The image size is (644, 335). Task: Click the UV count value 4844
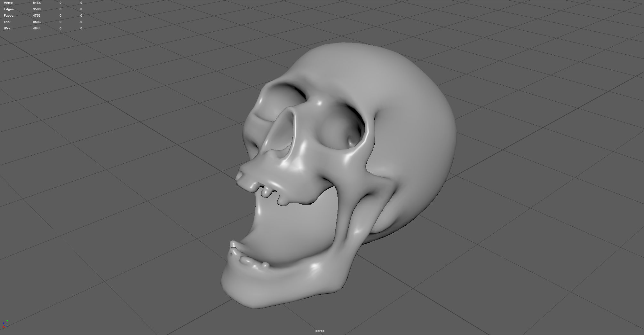(x=37, y=28)
